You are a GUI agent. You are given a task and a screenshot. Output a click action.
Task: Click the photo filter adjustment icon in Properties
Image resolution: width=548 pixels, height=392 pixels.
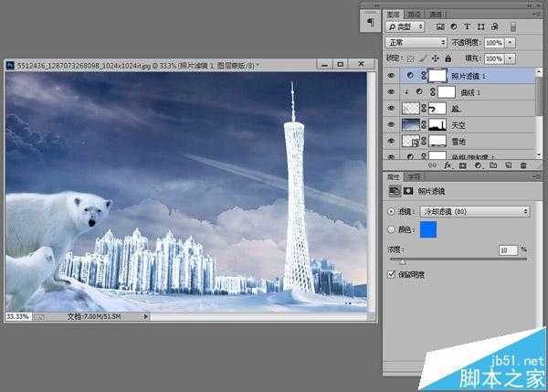(x=395, y=191)
